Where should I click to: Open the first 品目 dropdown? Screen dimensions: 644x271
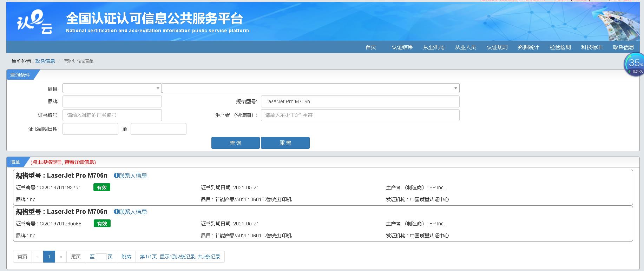pos(112,88)
